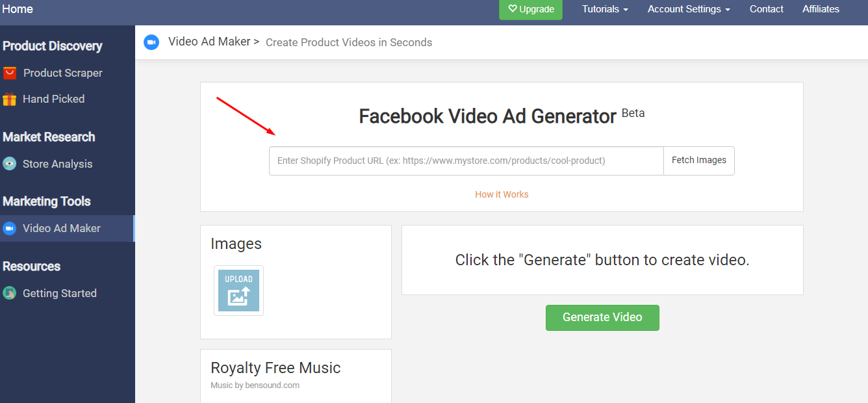
Task: Click the Fetch Images button
Action: pos(699,161)
